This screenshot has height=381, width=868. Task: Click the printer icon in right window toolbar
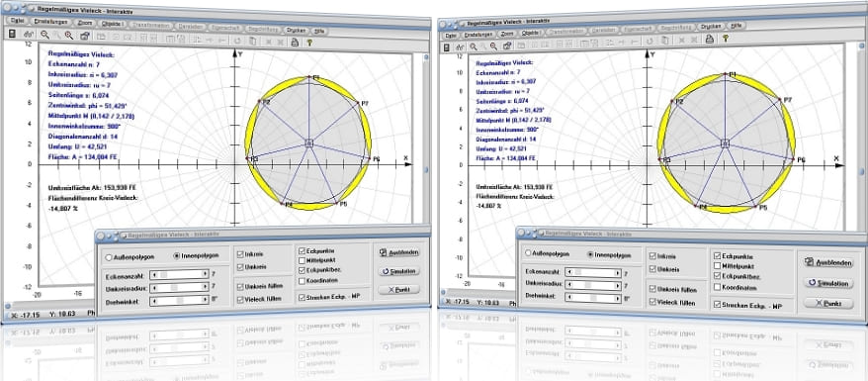(x=709, y=39)
